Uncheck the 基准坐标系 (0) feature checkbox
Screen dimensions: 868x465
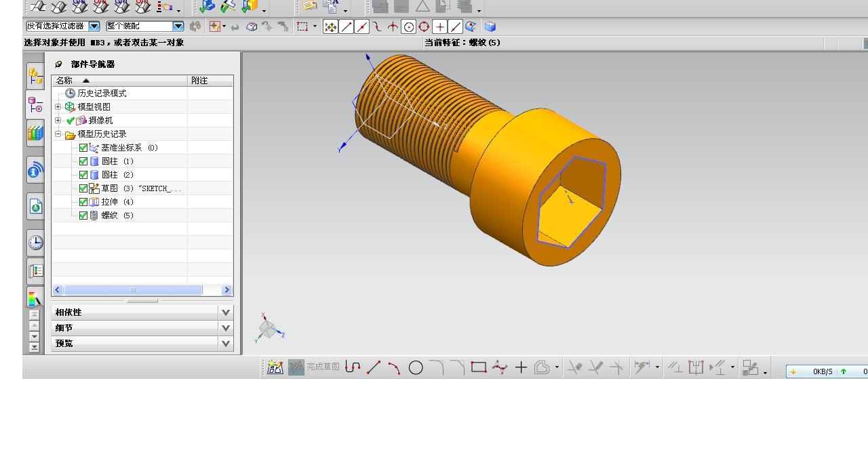pos(83,148)
